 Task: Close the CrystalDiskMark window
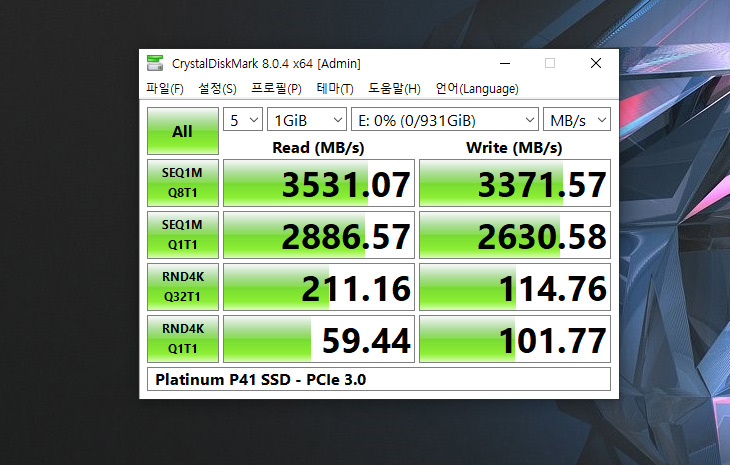pos(596,63)
